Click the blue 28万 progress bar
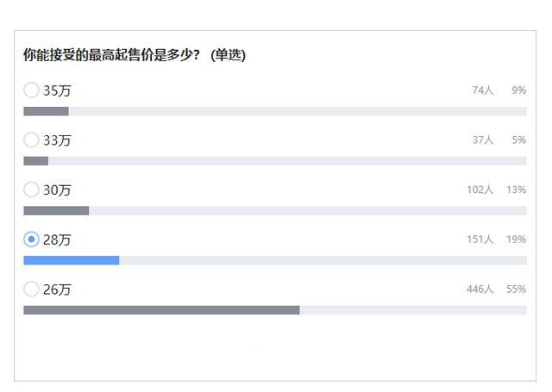 pyautogui.click(x=71, y=260)
